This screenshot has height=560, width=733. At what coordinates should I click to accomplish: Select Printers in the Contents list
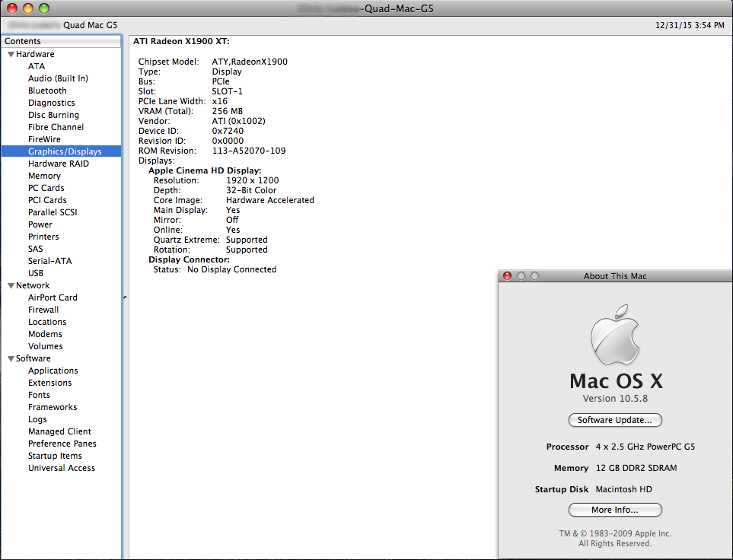[x=43, y=237]
